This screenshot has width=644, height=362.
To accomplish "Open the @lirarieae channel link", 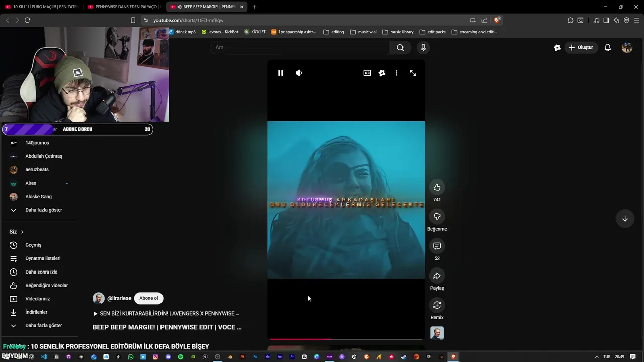I will 119,298.
